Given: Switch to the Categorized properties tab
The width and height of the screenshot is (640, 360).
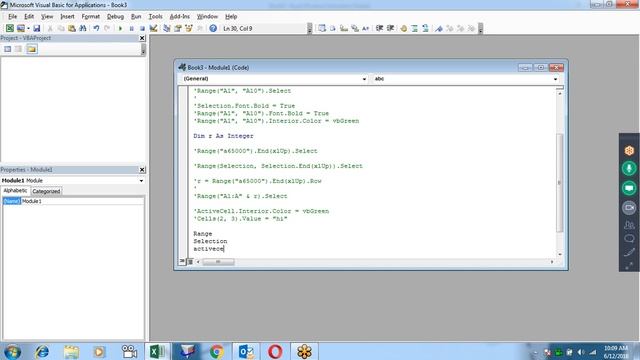Looking at the screenshot, I should 46,191.
